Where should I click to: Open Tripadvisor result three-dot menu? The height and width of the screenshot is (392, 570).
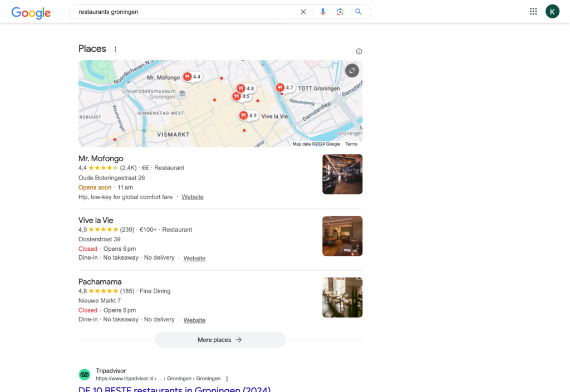[x=227, y=379]
